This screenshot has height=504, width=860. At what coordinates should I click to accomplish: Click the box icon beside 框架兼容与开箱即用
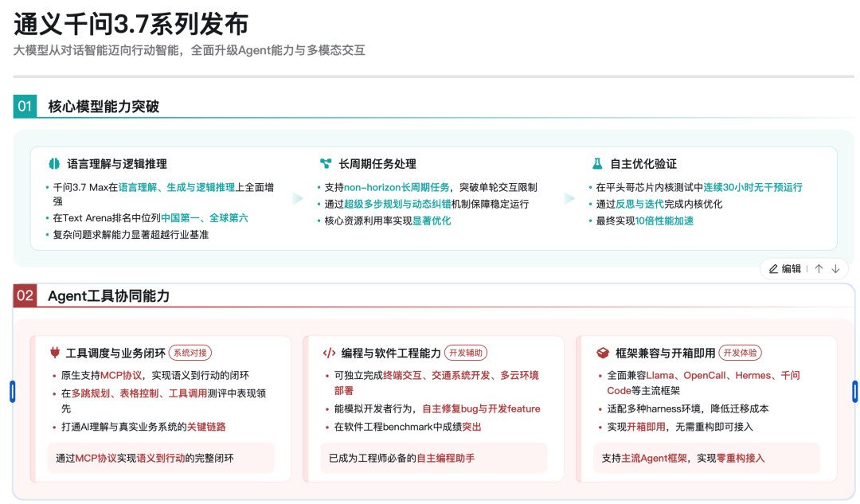point(603,353)
